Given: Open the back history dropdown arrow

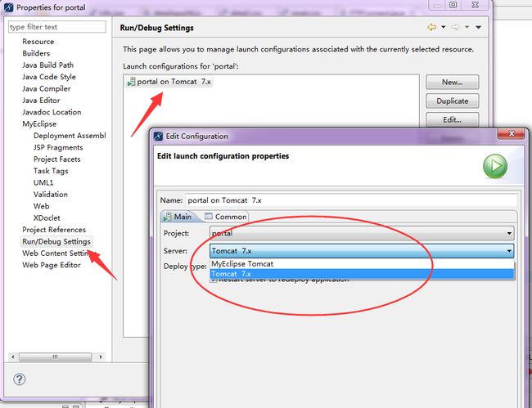Looking at the screenshot, I should point(443,27).
